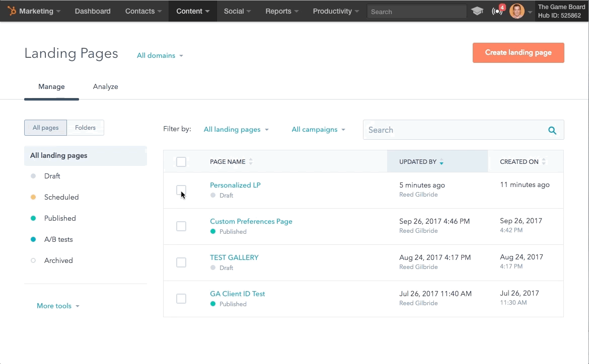Screen dimensions: 589x364
Task: Toggle sort arrow on Updated By column
Action: coord(441,162)
